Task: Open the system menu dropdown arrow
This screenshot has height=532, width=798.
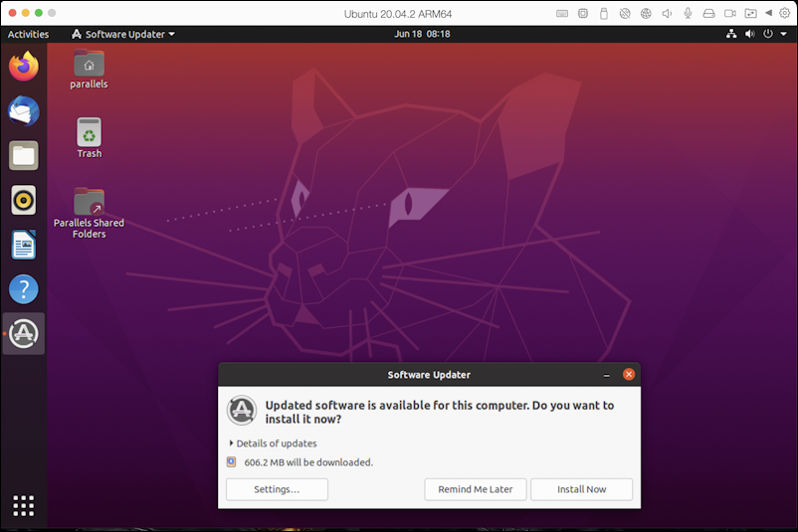Action: (x=784, y=34)
